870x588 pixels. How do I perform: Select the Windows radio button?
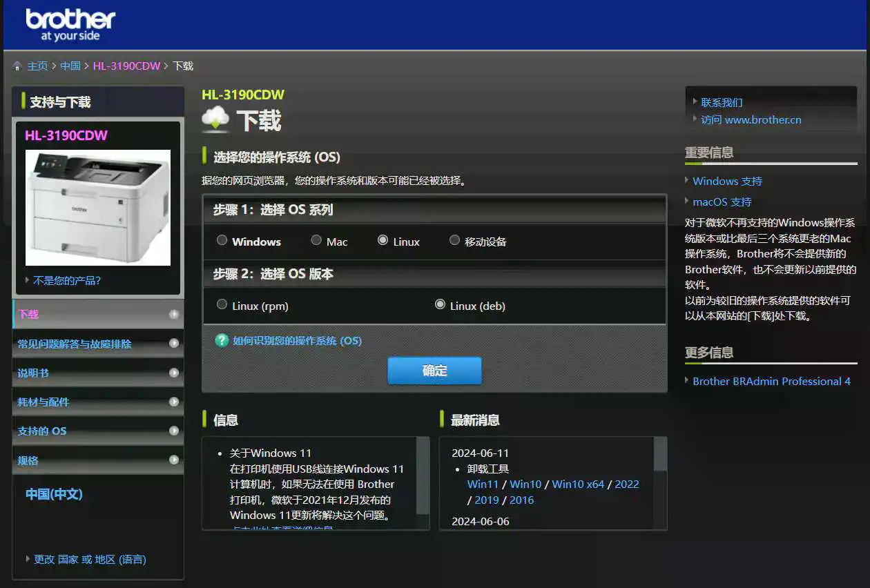tap(222, 240)
